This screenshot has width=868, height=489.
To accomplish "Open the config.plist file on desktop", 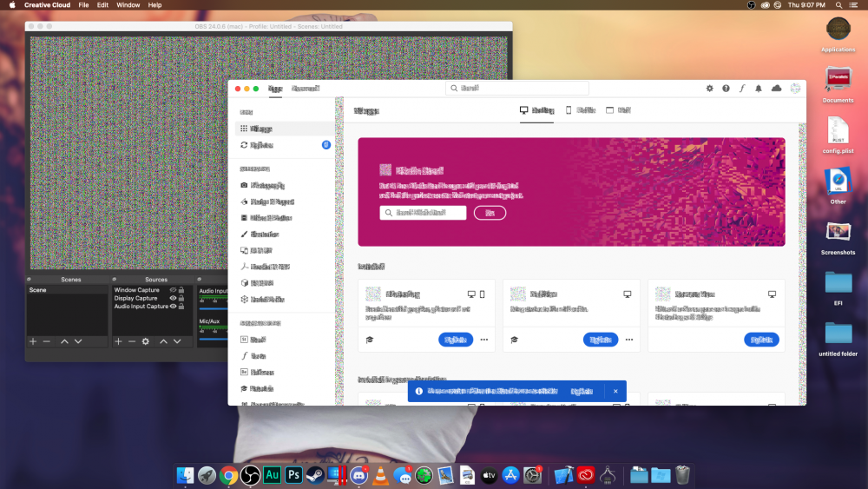I will click(838, 135).
